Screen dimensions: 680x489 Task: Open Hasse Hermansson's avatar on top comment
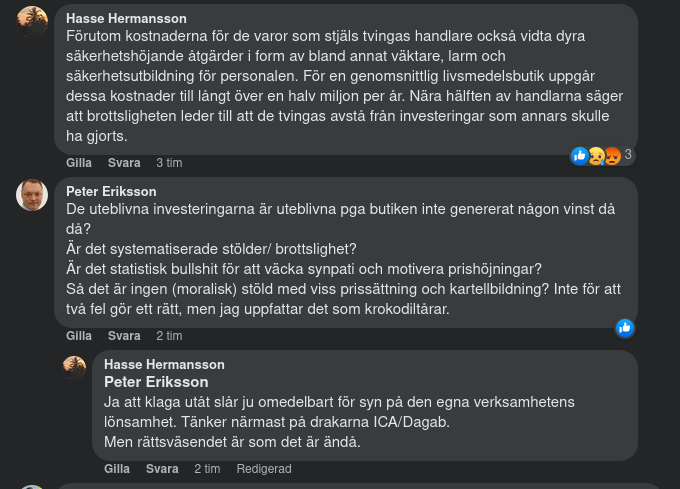pyautogui.click(x=32, y=21)
